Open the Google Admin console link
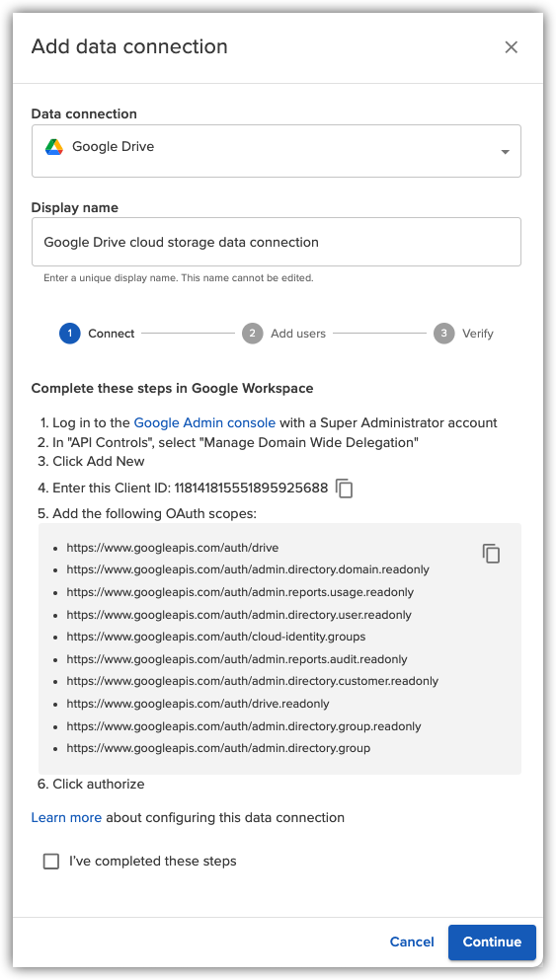 click(204, 422)
